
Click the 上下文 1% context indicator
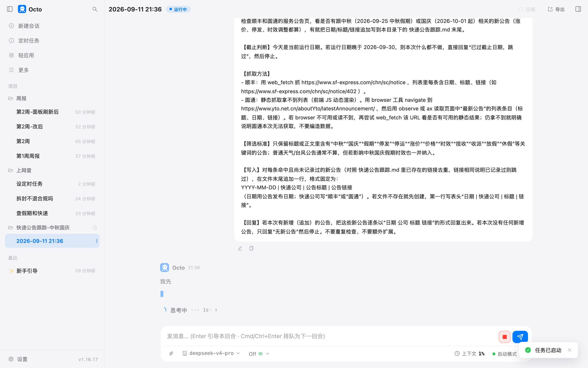(469, 354)
